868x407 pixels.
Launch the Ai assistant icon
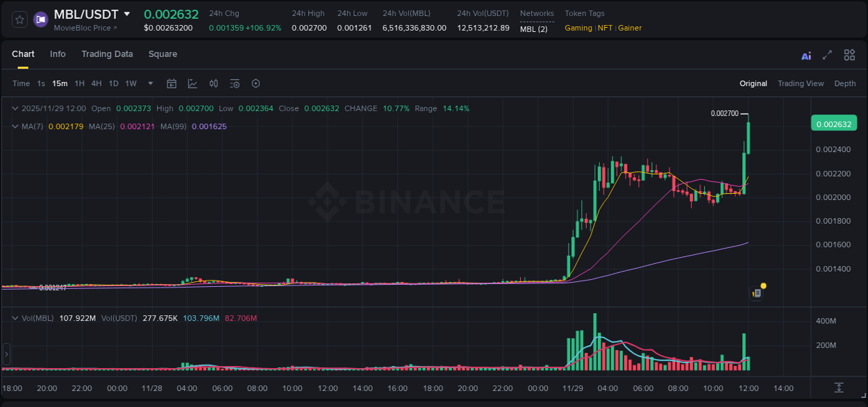point(806,54)
